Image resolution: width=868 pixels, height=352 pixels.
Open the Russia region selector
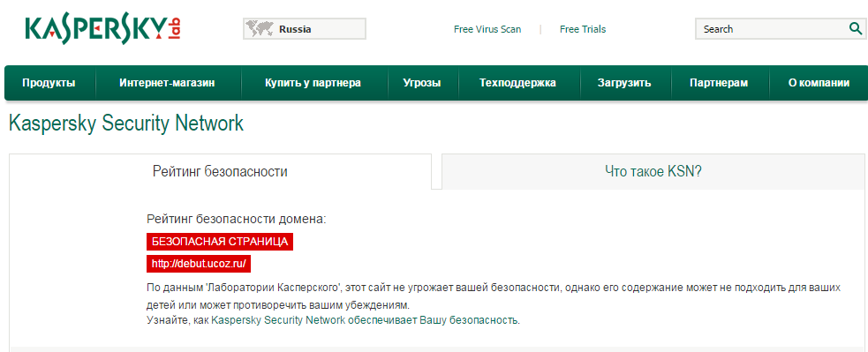coord(305,29)
